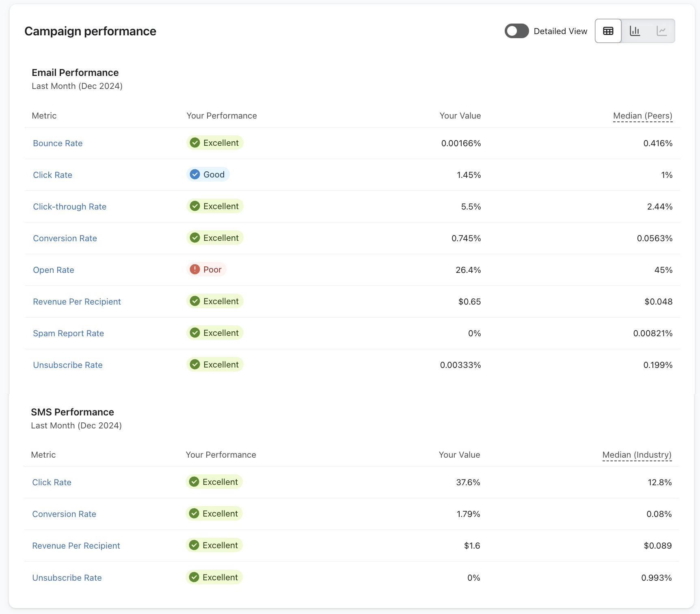Open the Click-through Rate metric link
This screenshot has height=614, width=700.
(x=69, y=207)
